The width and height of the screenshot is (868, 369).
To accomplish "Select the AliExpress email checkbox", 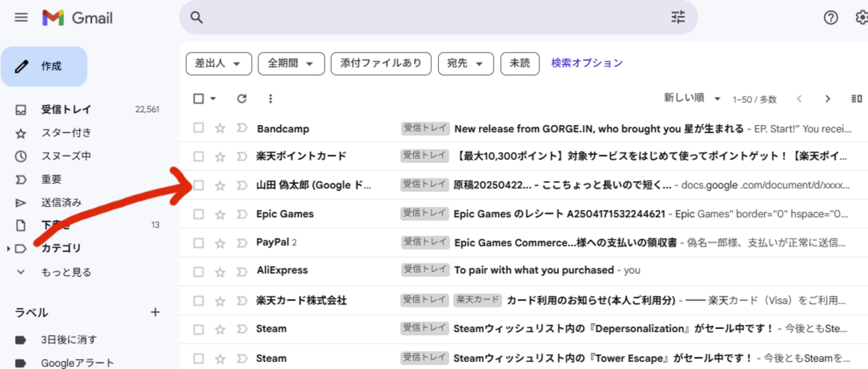I will [198, 271].
